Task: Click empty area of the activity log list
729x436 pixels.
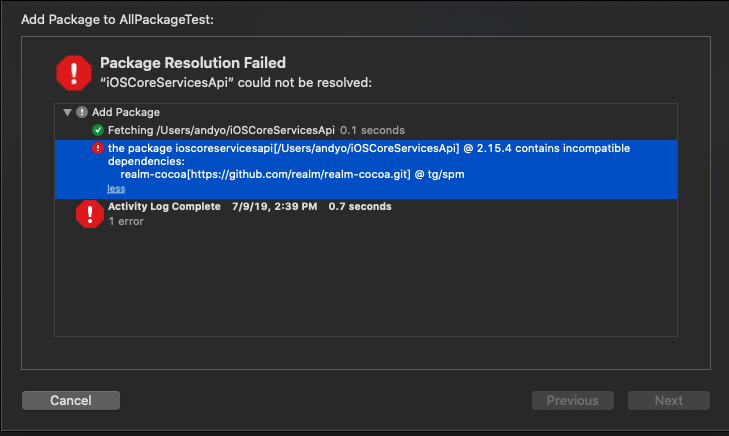Action: [x=366, y=283]
